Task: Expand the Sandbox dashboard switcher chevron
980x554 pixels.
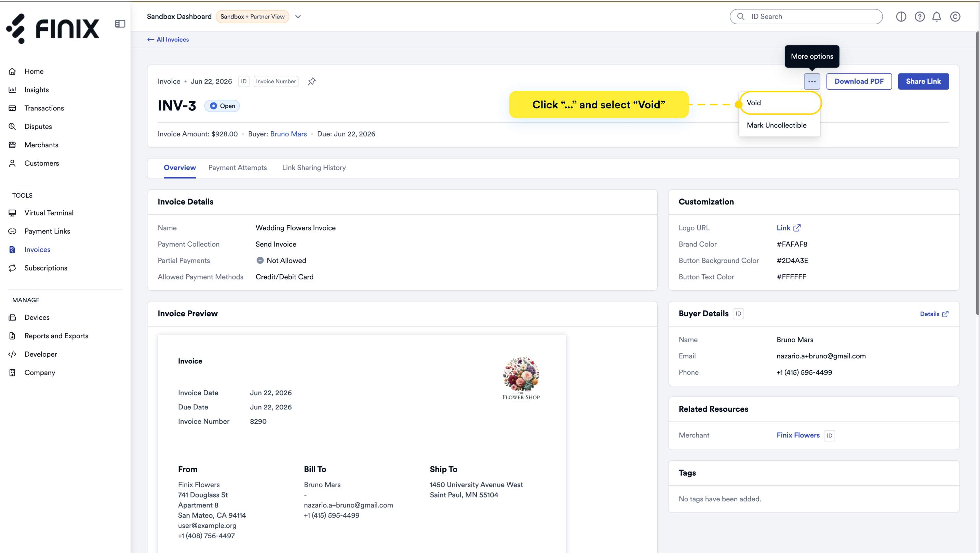Action: [298, 17]
